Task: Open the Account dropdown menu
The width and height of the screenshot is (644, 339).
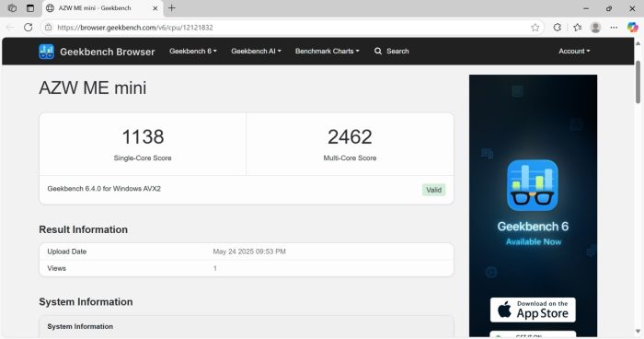Action: pos(574,51)
